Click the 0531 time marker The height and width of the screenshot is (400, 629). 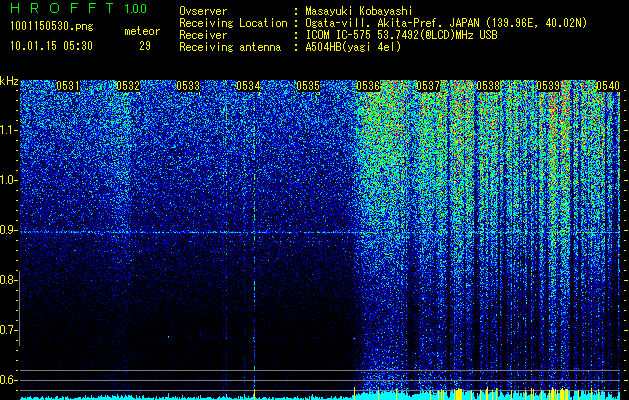tap(68, 86)
